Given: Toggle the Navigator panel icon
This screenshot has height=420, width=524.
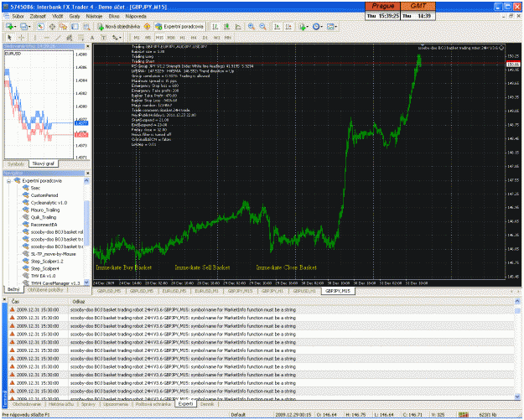Looking at the screenshot, I should point(63,26).
